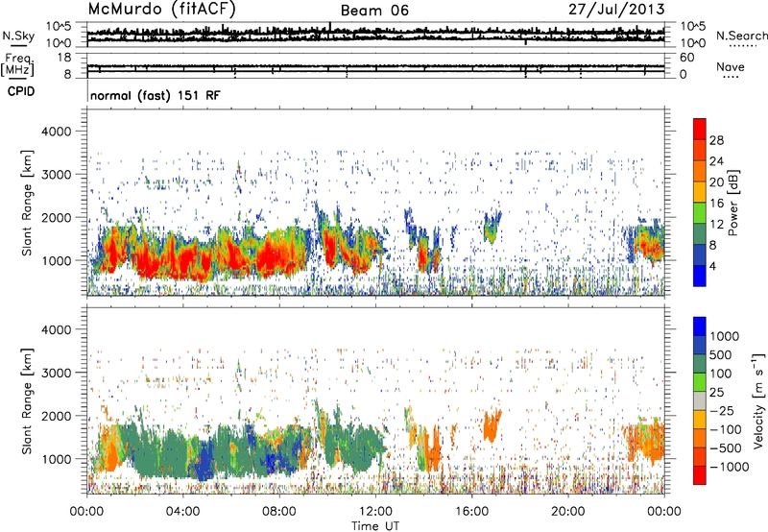Screen dimensions: 768x532
Task: Click the 'Velocity [m s⁻¹]' colorbar title
Action: coord(758,400)
